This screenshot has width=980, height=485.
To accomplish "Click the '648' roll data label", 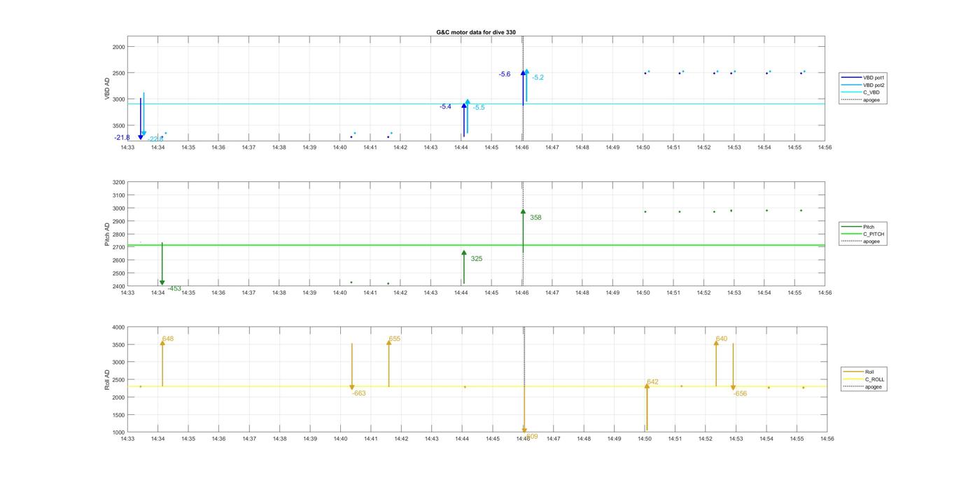I will pyautogui.click(x=168, y=339).
